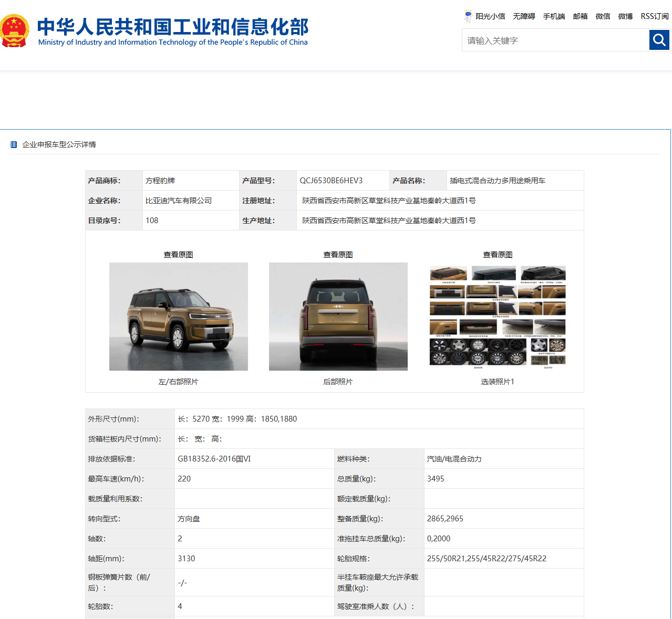The height and width of the screenshot is (619, 672).
Task: Click the 左/右部照片 caption
Action: 178,382
